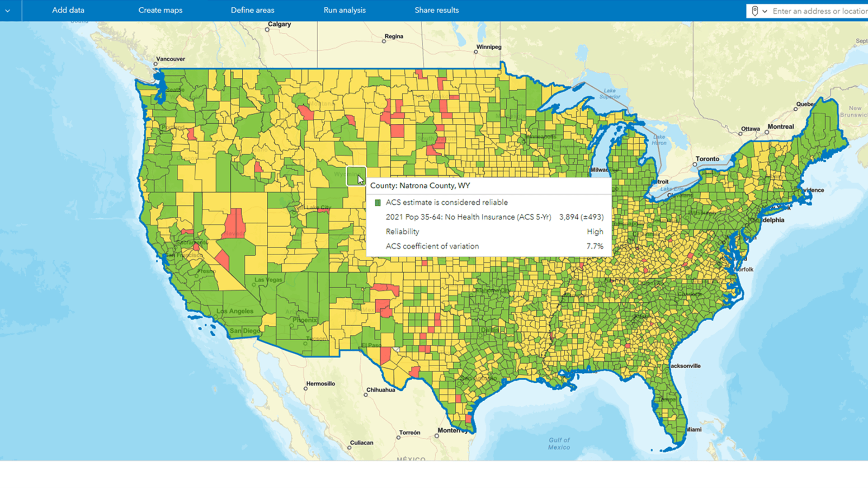Image resolution: width=868 pixels, height=488 pixels.
Task: Click Miami on the Florida coast
Action: pyautogui.click(x=694, y=429)
